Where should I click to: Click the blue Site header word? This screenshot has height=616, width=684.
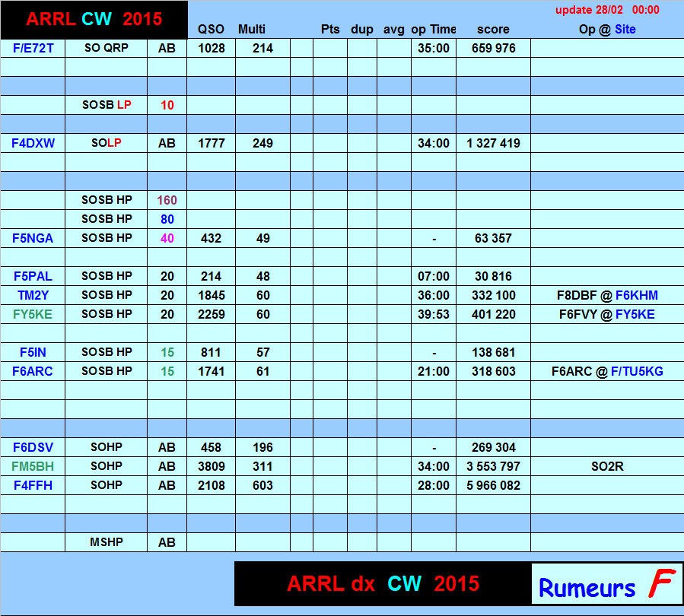pos(625,29)
